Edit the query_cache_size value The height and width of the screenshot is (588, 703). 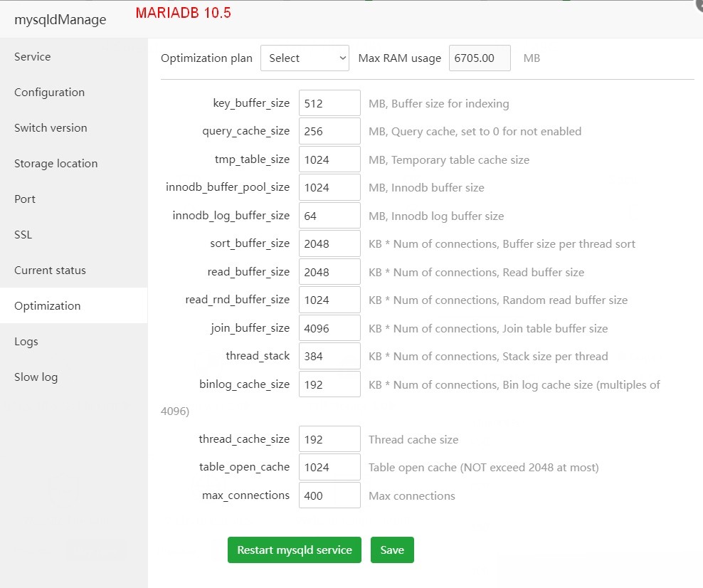click(329, 131)
